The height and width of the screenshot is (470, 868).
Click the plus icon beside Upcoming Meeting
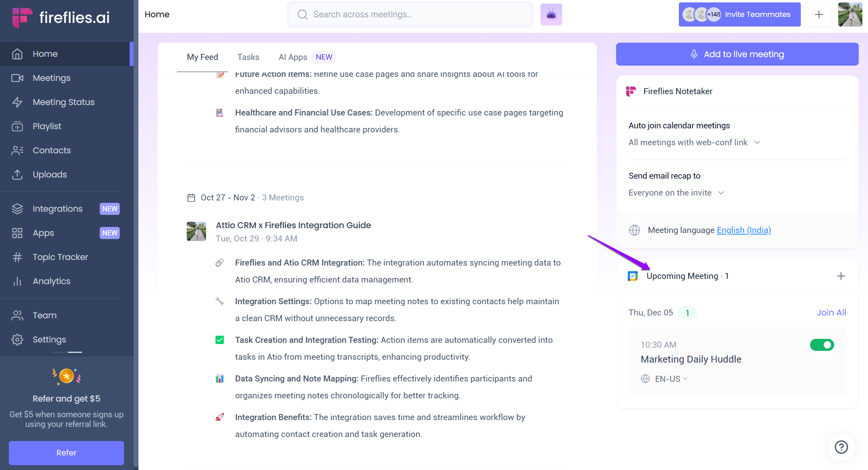[x=841, y=276]
